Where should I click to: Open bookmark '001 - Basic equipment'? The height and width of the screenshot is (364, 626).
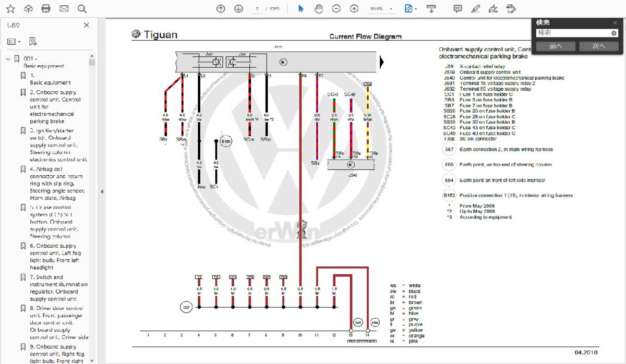pyautogui.click(x=44, y=63)
